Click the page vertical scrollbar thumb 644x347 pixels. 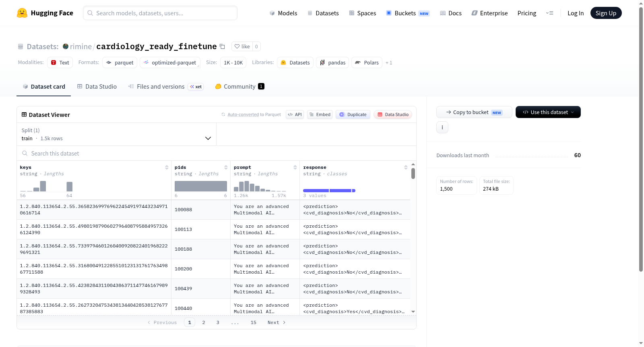(x=641, y=139)
